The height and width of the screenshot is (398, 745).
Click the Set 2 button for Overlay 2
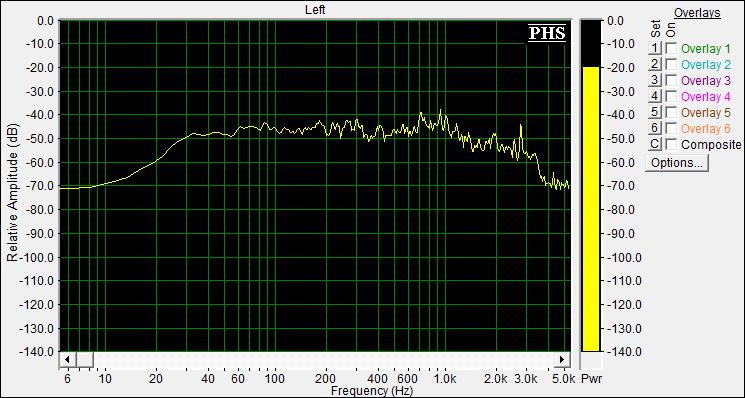click(x=655, y=64)
